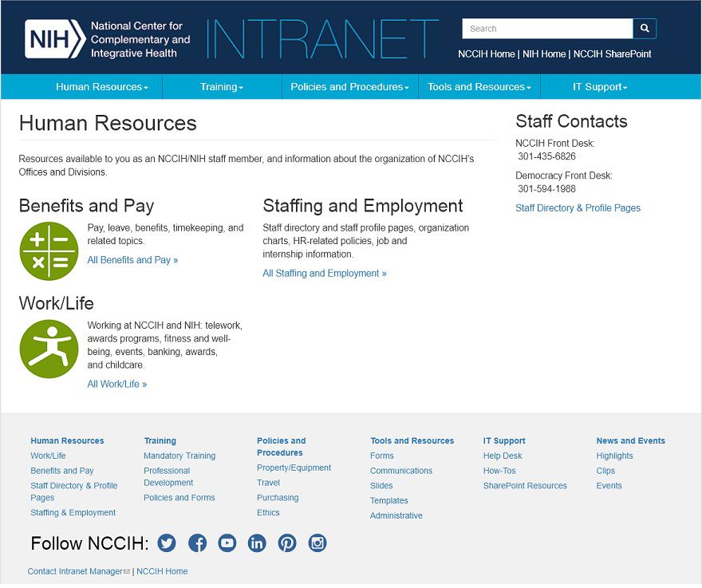Open Forms footer link
This screenshot has height=588, width=702.
[x=382, y=456]
